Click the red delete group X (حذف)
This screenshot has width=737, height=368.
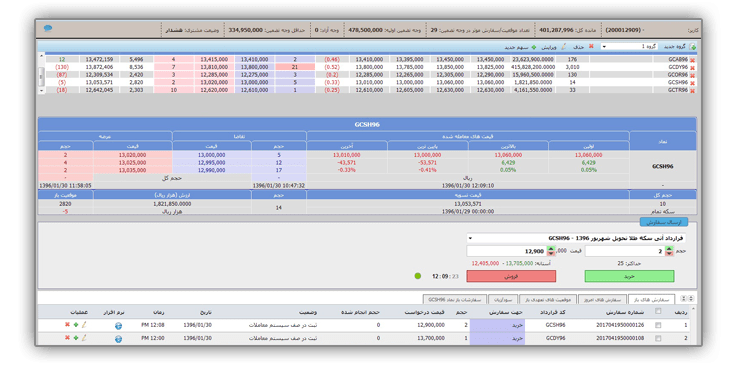(591, 47)
